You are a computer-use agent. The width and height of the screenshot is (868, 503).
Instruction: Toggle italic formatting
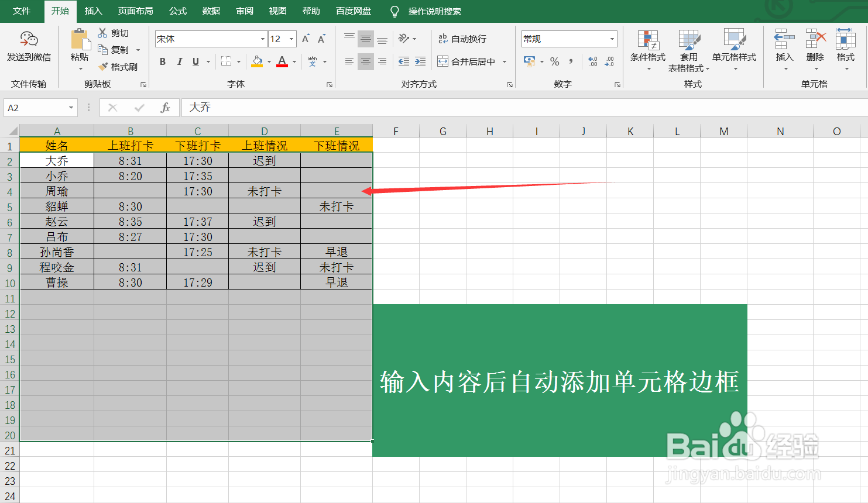pos(180,61)
